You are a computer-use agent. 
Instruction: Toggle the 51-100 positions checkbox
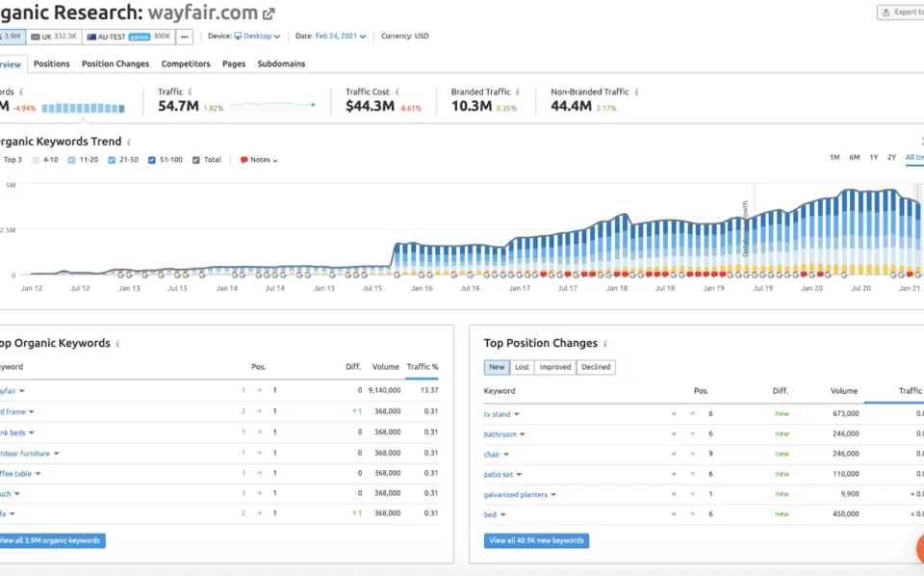tap(151, 160)
